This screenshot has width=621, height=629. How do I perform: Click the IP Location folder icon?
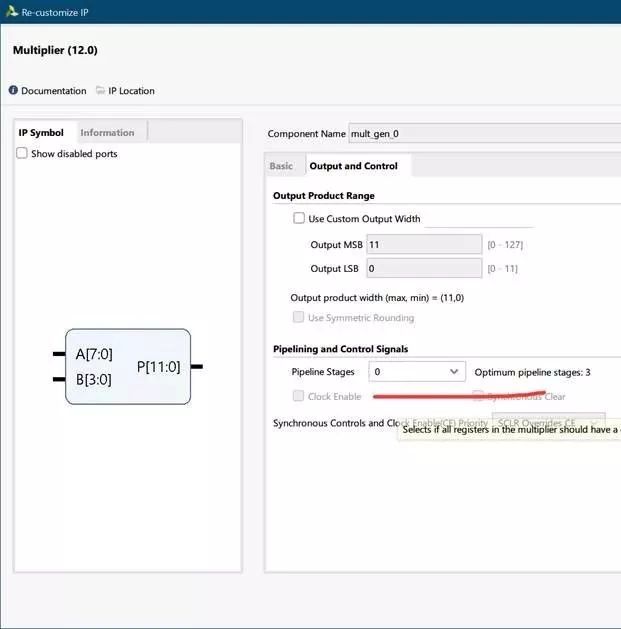pos(100,91)
